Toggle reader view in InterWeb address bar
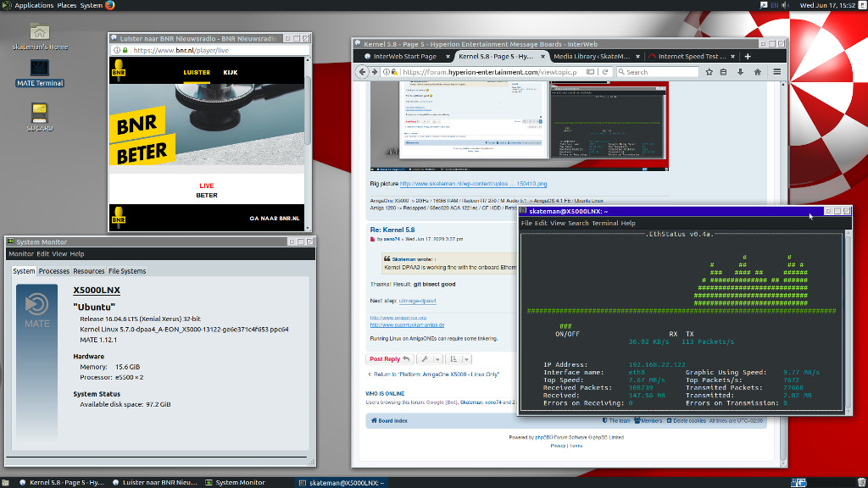Image resolution: width=868 pixels, height=488 pixels. pyautogui.click(x=591, y=72)
